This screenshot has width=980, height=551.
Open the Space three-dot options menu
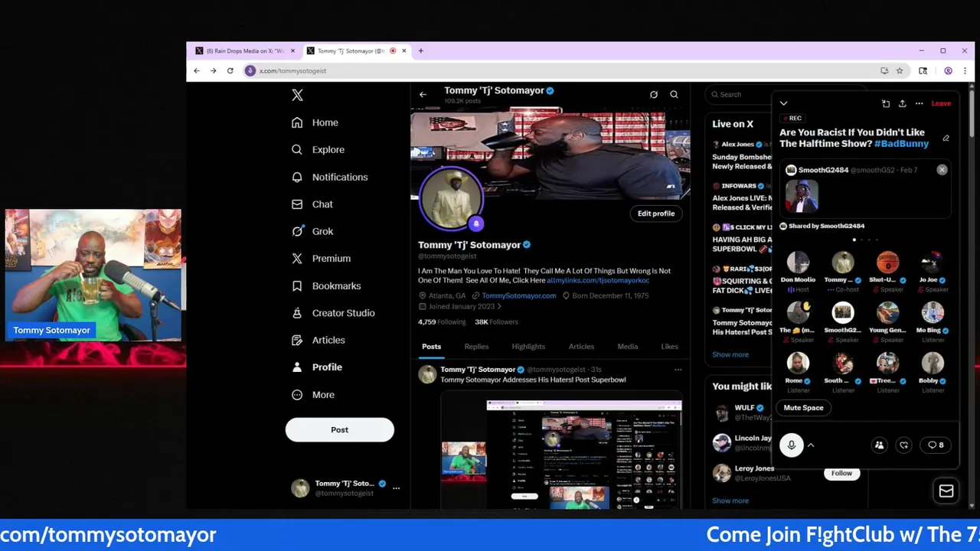(919, 103)
